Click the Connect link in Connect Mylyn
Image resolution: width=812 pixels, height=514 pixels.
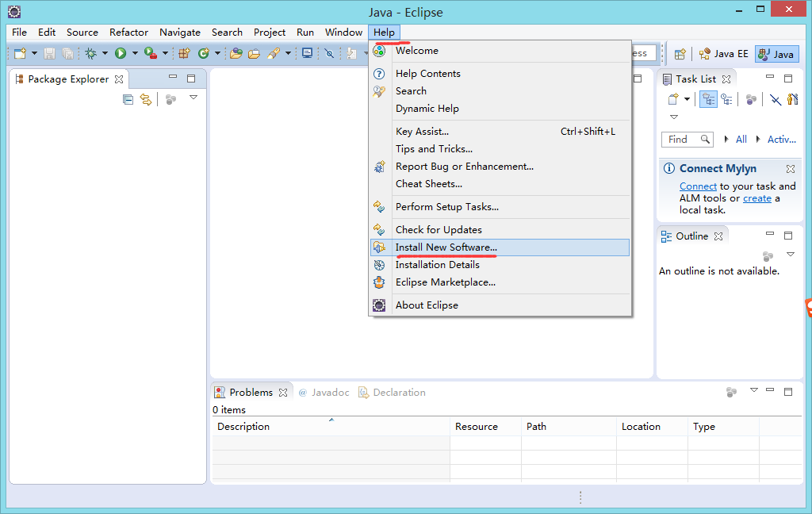click(698, 186)
